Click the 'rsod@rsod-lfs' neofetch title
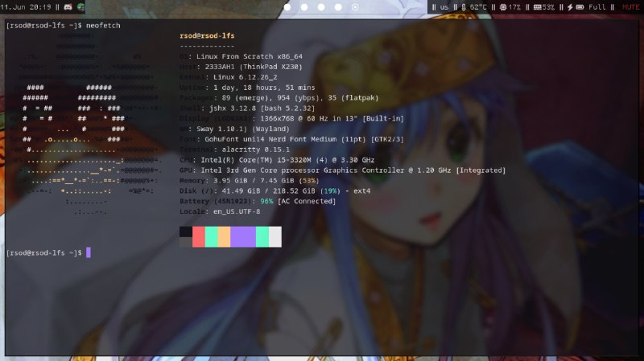Screen dimensions: 644x361 point(207,35)
